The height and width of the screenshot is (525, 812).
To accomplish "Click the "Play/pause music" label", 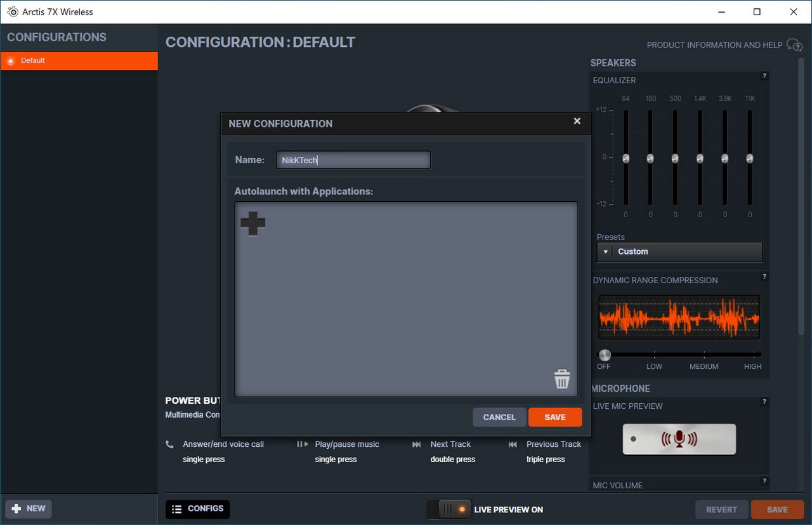I will click(x=347, y=444).
